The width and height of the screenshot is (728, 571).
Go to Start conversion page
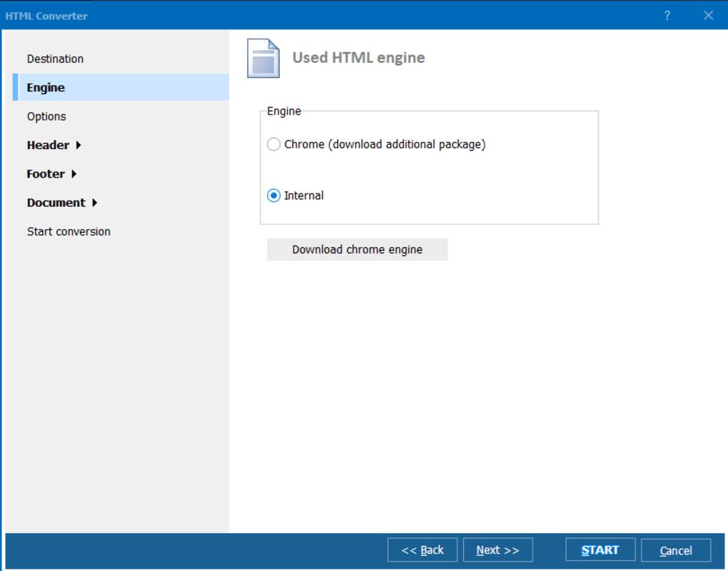(x=69, y=231)
